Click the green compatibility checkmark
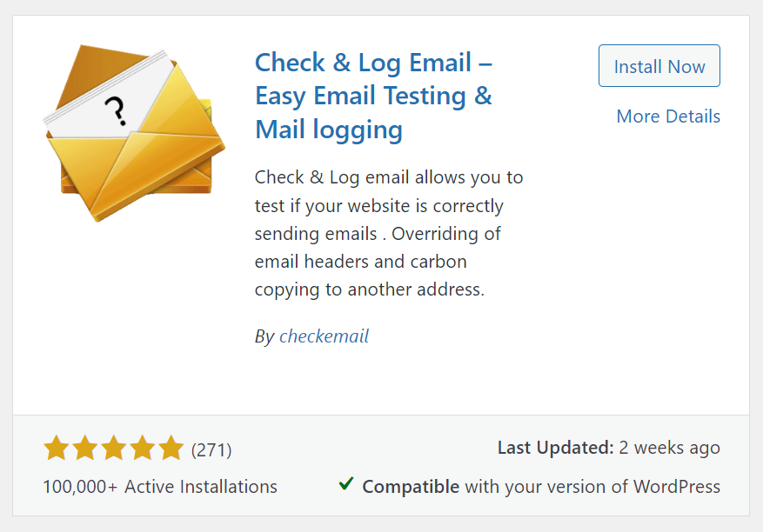 346,484
